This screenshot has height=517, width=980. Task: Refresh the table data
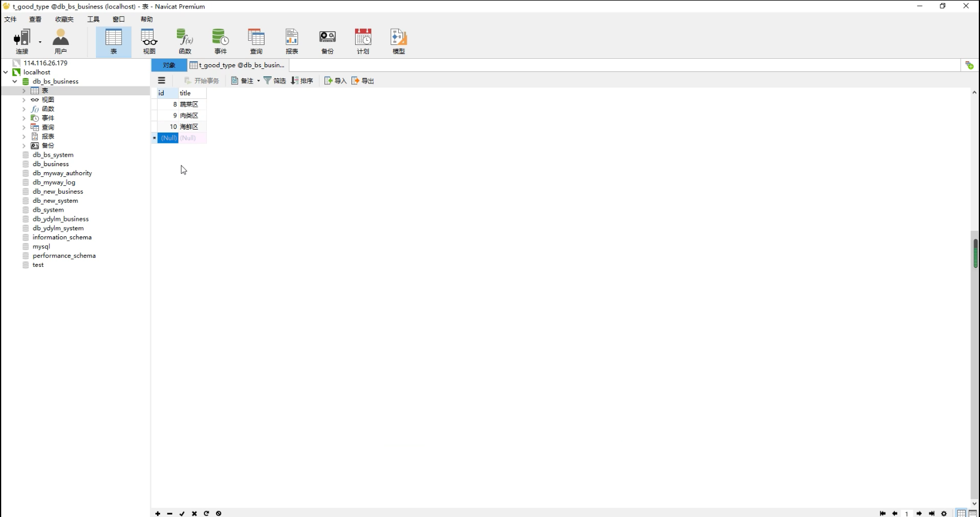click(206, 513)
